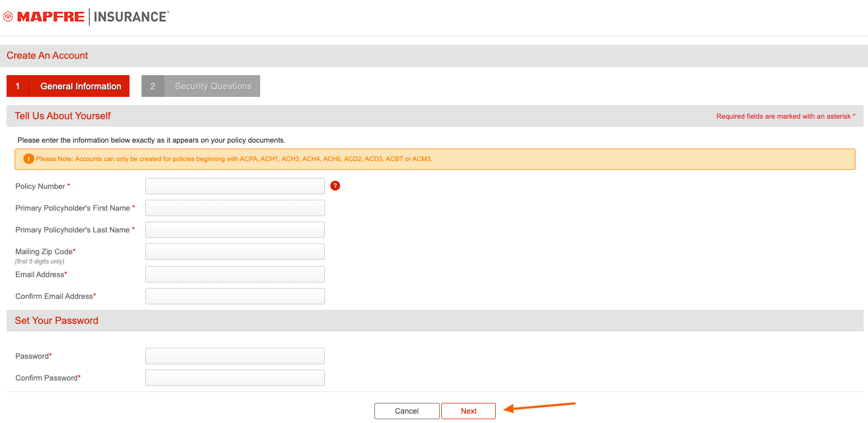868x423 pixels.
Task: Click the 'first 5 digits only' hint
Action: tap(40, 261)
